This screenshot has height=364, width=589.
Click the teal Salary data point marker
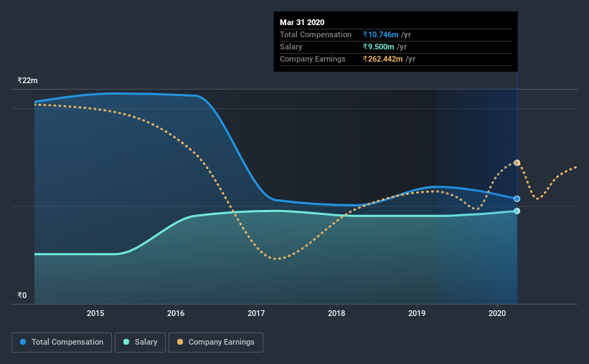pos(517,211)
